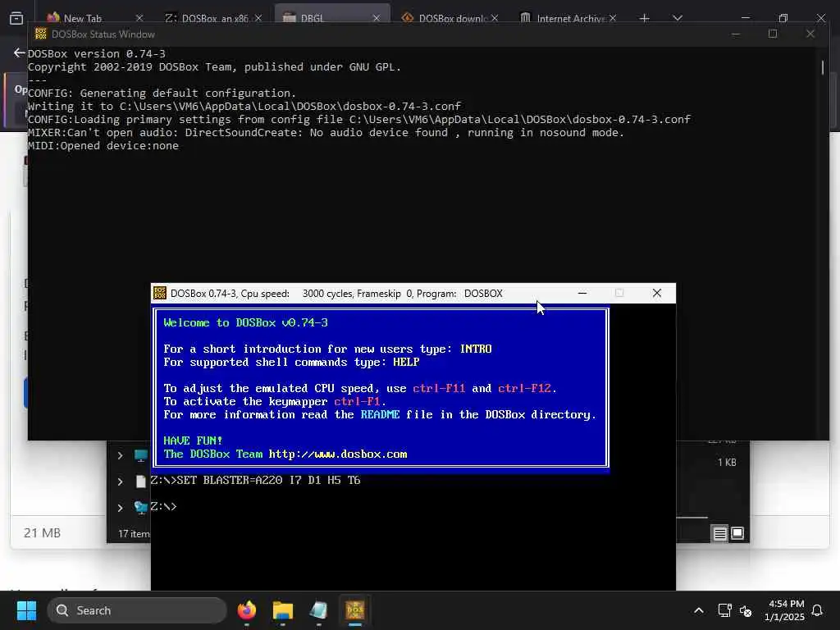The width and height of the screenshot is (840, 630).
Task: Expand the top Explorer tree chevron
Action: click(120, 455)
